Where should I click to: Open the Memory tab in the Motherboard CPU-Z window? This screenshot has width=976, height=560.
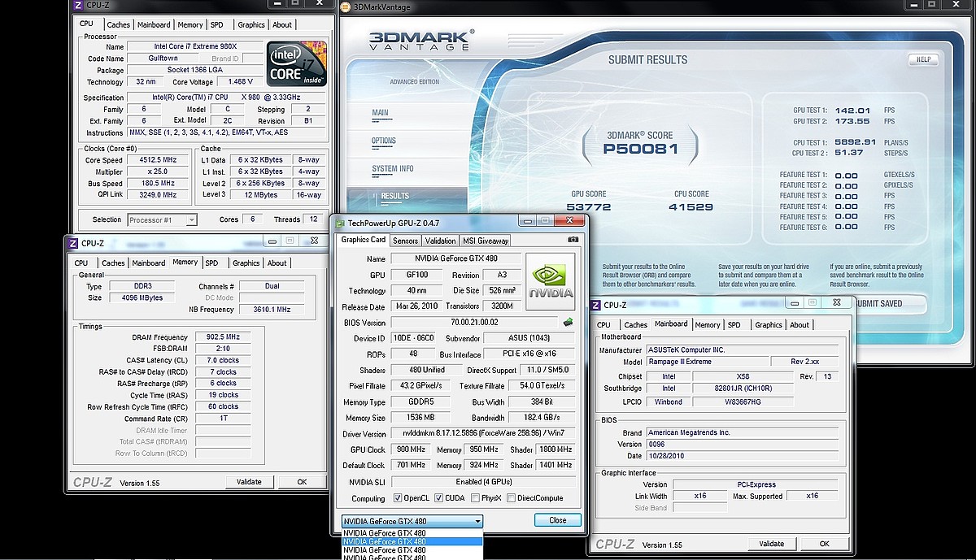point(707,324)
